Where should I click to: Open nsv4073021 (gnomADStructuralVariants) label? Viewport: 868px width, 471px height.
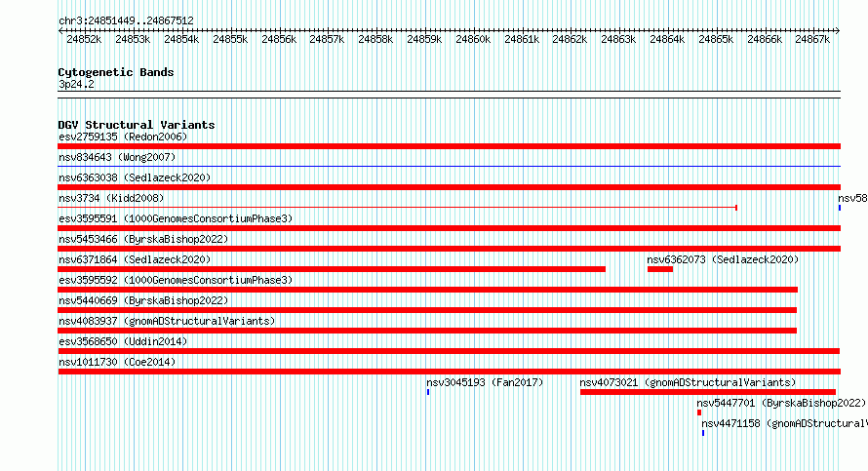(x=688, y=382)
